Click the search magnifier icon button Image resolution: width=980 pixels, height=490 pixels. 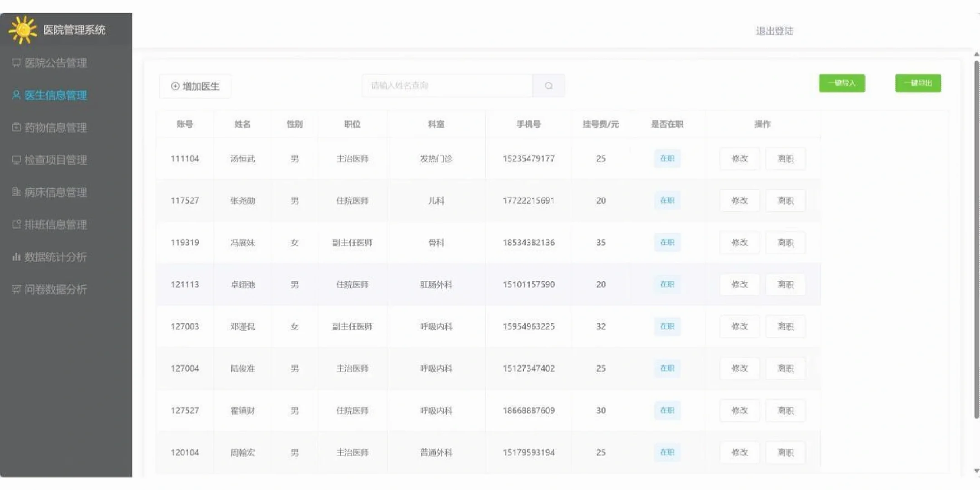(549, 86)
